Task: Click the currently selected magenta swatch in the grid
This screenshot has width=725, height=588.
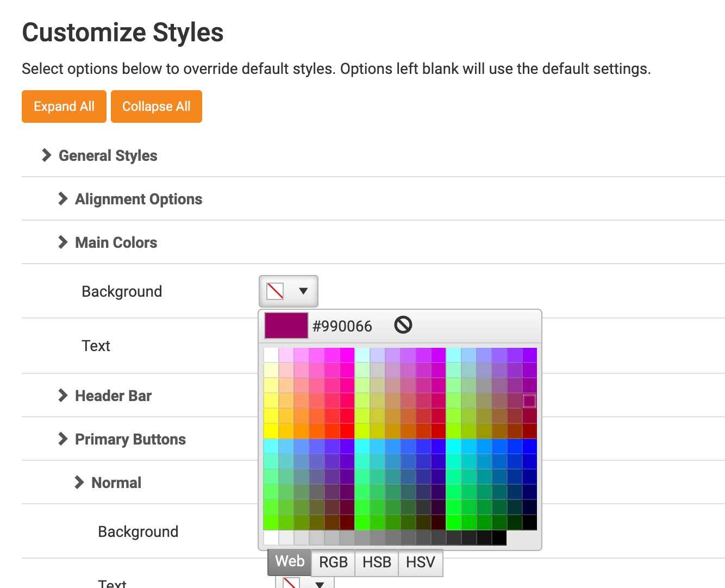Action: click(528, 401)
